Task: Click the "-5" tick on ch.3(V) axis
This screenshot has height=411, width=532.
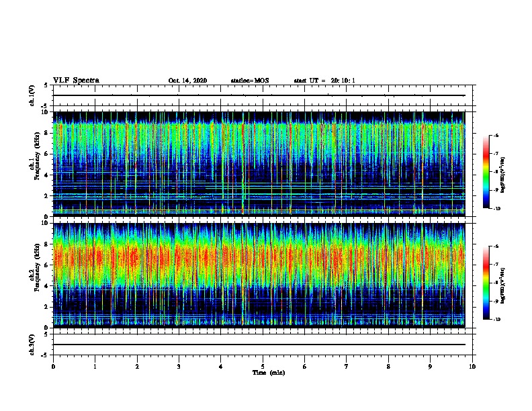Action: coord(45,355)
